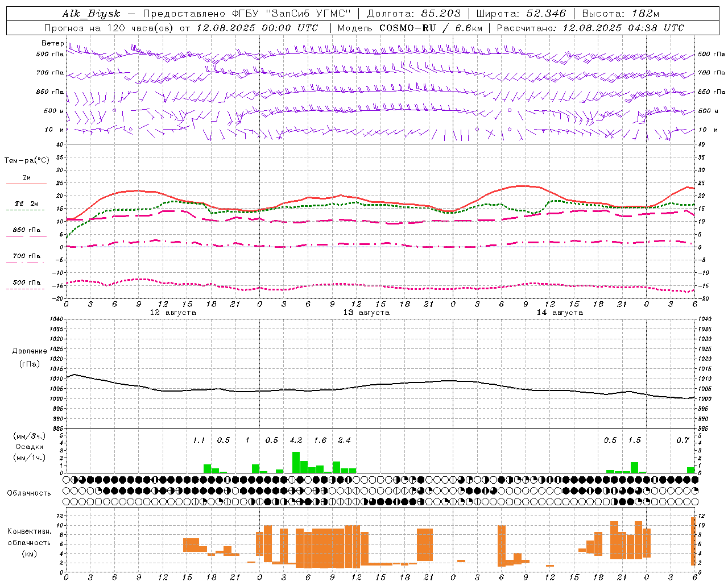Click the latitude value Широта: 52.346
The height and width of the screenshot is (582, 728).
(521, 14)
